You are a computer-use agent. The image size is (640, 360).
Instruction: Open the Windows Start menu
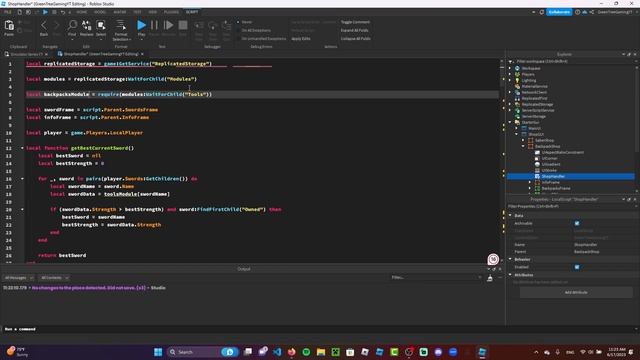[158, 352]
